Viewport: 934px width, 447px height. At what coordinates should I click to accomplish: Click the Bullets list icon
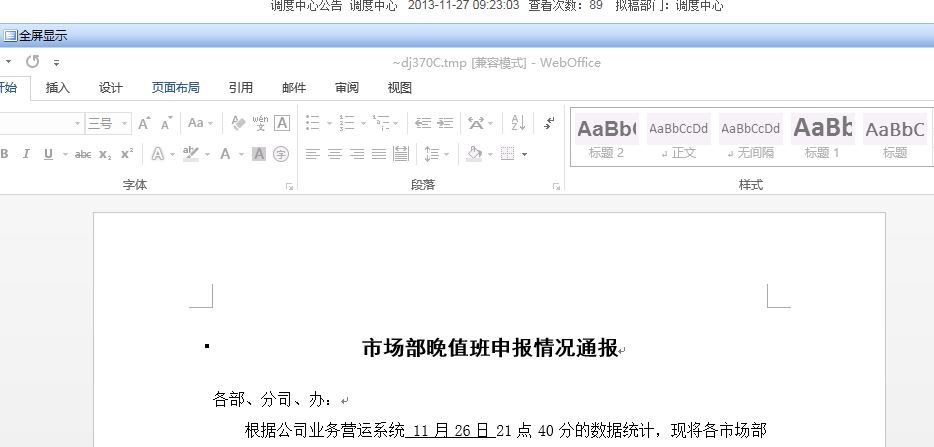pos(313,123)
